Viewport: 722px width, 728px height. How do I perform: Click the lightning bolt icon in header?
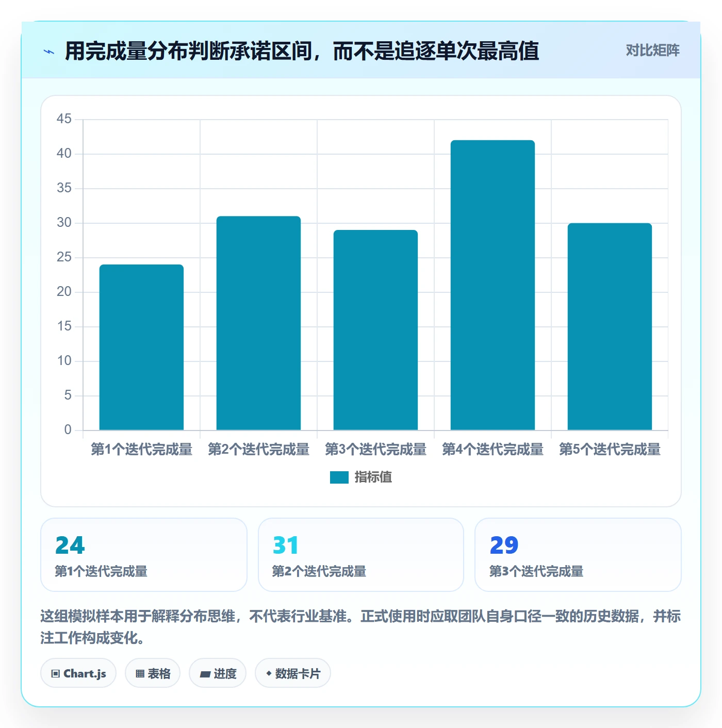coord(49,52)
